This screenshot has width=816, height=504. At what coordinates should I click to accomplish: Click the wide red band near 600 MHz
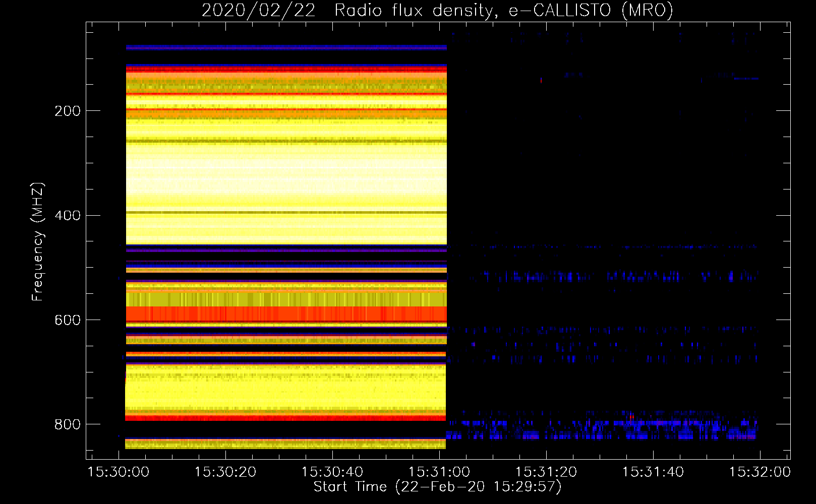tap(286, 313)
